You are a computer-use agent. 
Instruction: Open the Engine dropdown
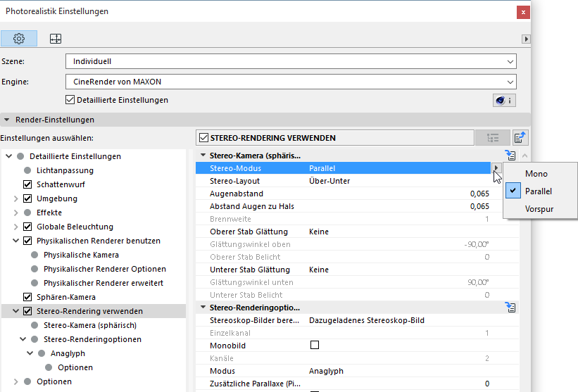(291, 82)
